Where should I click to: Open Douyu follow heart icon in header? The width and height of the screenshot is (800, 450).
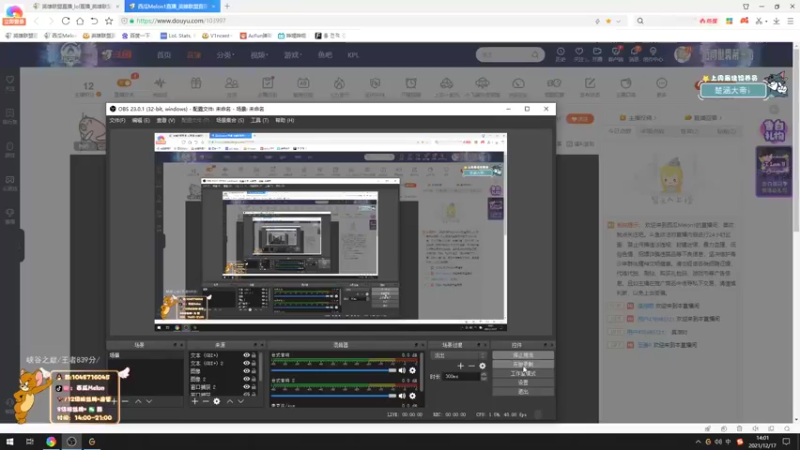[x=579, y=52]
